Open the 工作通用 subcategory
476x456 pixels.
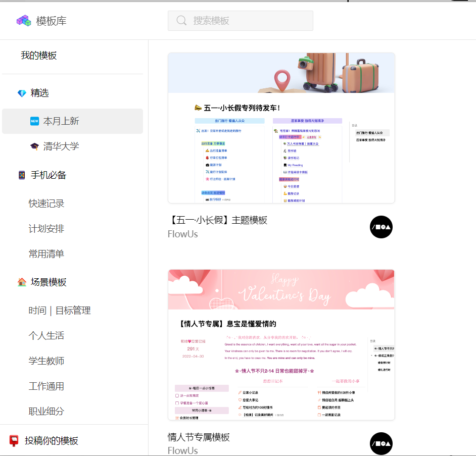(x=46, y=386)
